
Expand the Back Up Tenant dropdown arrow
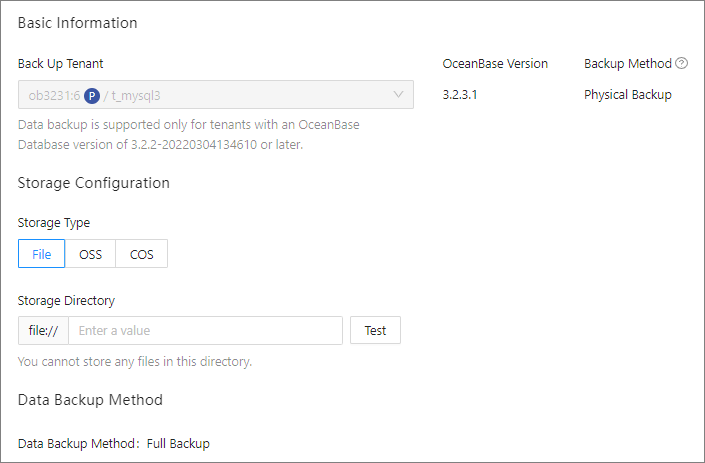(398, 95)
